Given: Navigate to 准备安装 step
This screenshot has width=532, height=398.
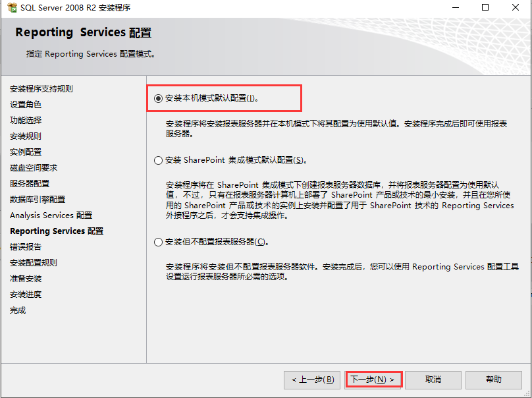Looking at the screenshot, I should pyautogui.click(x=26, y=279).
